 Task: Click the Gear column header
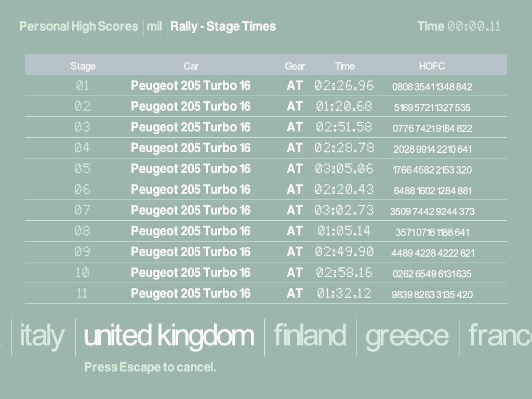point(295,66)
